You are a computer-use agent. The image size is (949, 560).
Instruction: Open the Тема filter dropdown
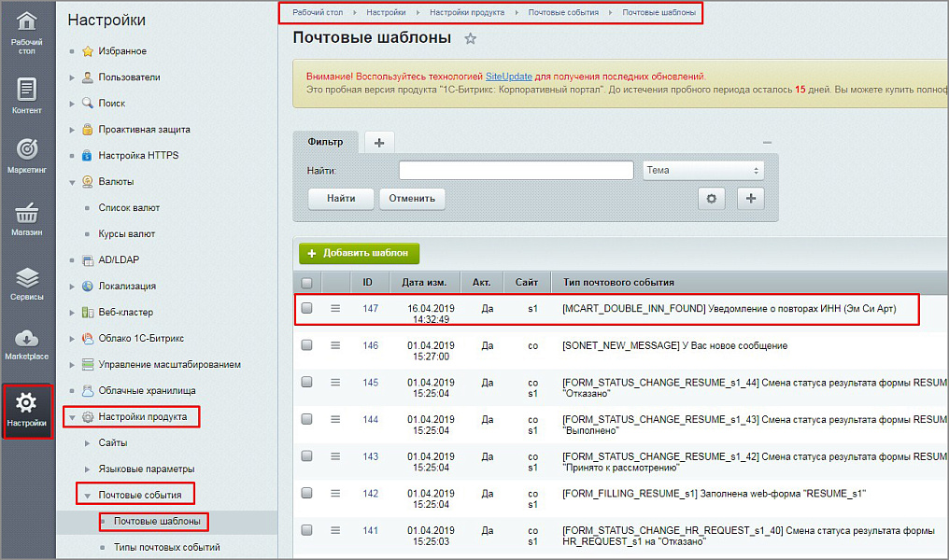[703, 170]
